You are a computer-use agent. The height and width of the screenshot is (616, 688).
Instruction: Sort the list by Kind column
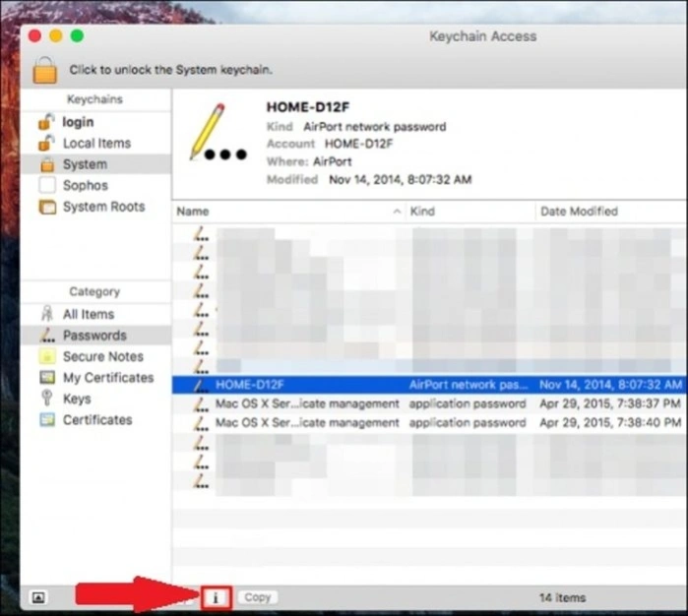coord(470,212)
